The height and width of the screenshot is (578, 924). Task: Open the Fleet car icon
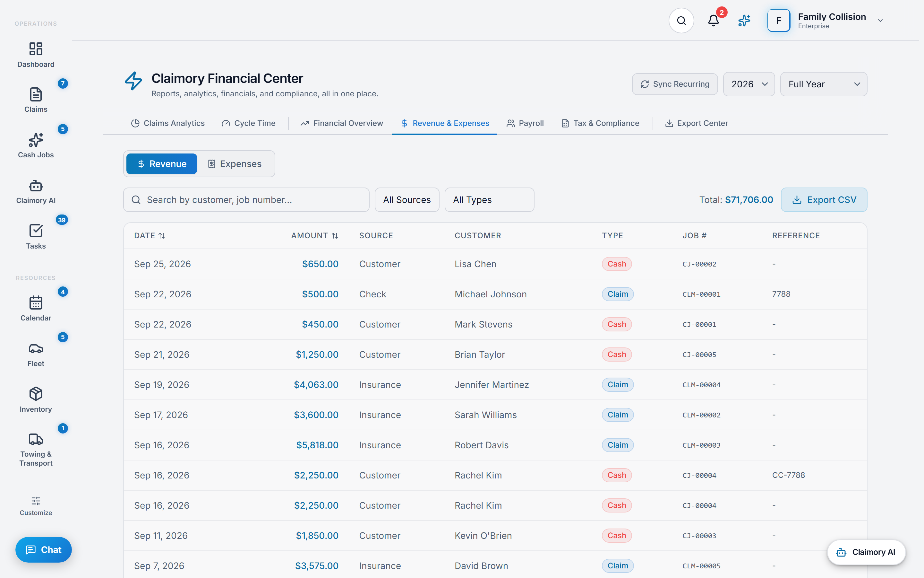tap(36, 349)
